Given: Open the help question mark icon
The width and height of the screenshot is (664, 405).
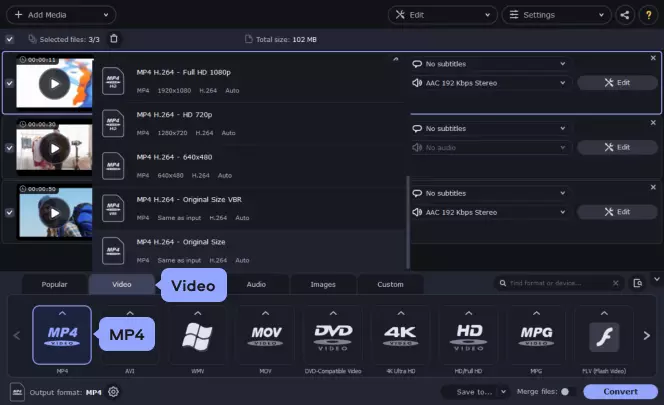Looking at the screenshot, I should pyautogui.click(x=648, y=15).
